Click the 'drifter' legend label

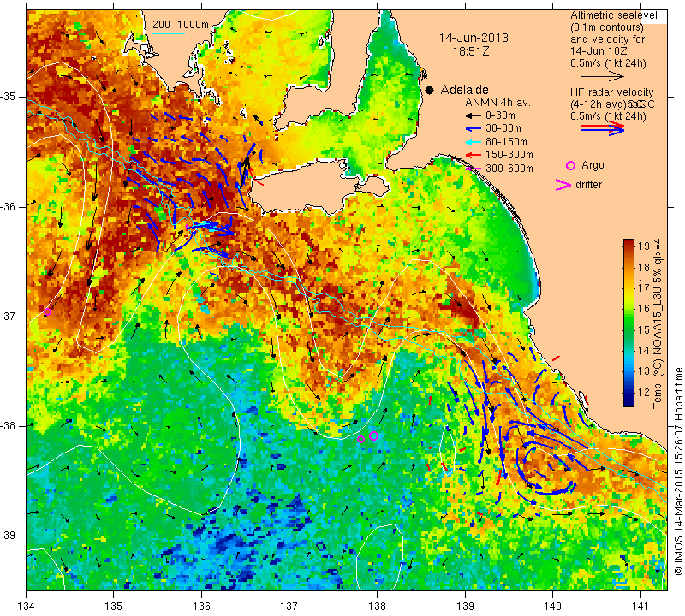point(588,185)
